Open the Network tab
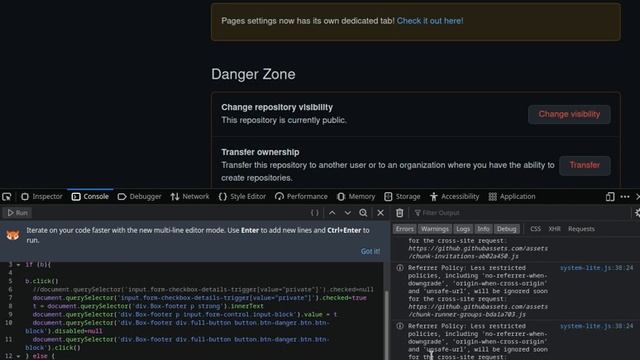The image size is (640, 360). 190,197
